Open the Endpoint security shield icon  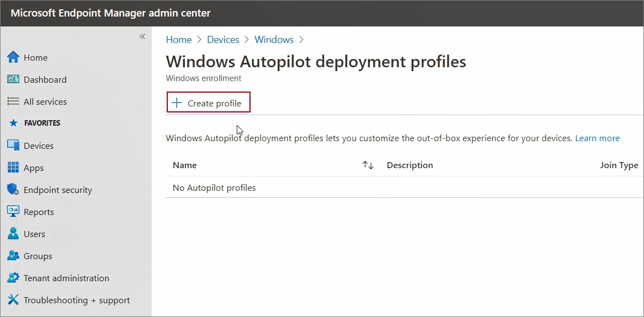coord(13,190)
